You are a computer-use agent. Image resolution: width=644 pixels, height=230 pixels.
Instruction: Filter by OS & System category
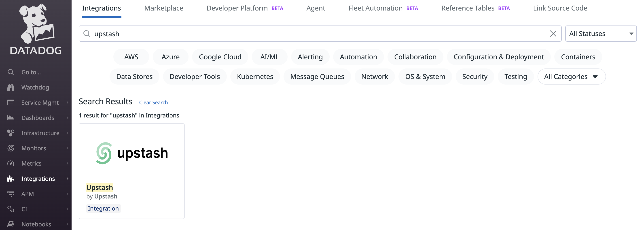[x=425, y=77]
